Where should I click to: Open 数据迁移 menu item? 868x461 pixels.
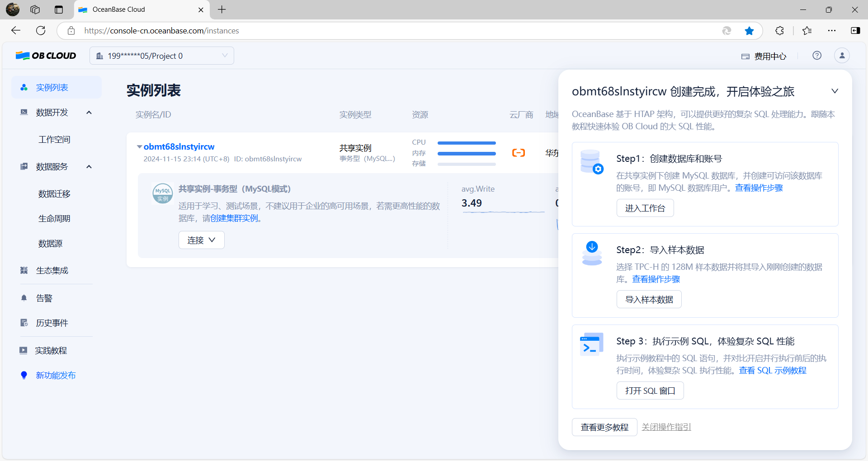point(54,193)
